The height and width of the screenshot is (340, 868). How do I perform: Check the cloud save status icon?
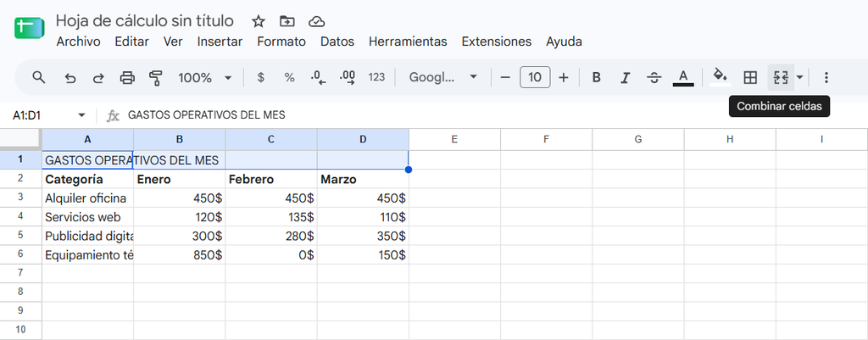point(316,21)
